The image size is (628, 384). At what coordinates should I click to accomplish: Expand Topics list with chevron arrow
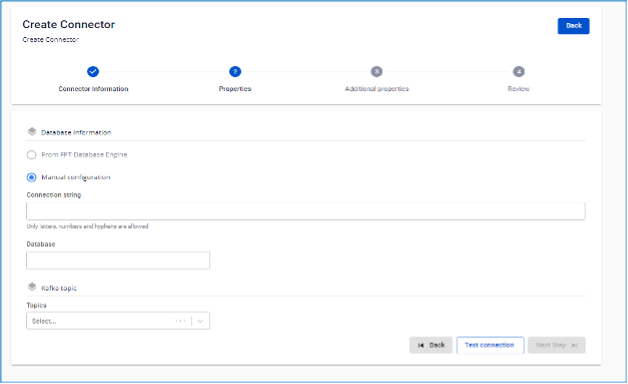(201, 321)
